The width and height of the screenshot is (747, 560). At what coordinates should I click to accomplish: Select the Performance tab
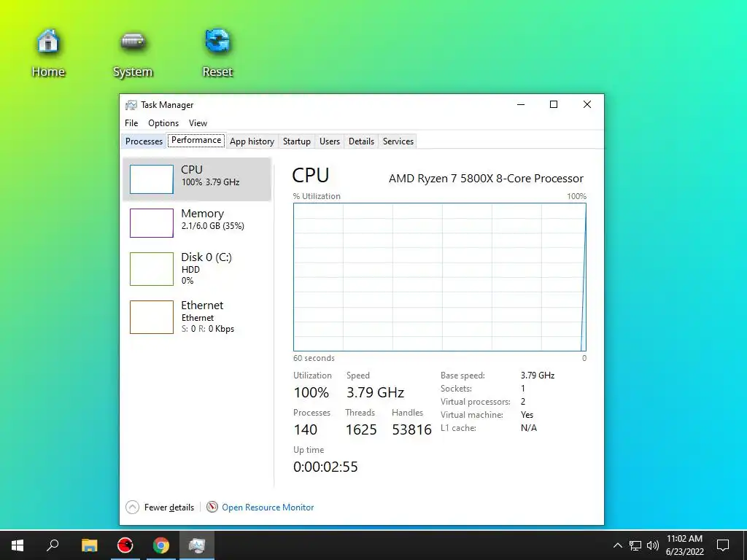[196, 140]
